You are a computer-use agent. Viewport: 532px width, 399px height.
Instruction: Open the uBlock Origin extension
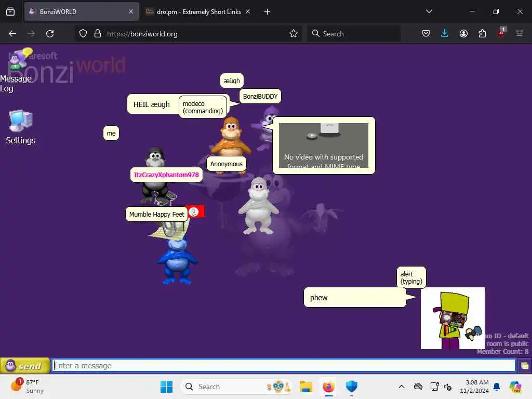pyautogui.click(x=501, y=33)
